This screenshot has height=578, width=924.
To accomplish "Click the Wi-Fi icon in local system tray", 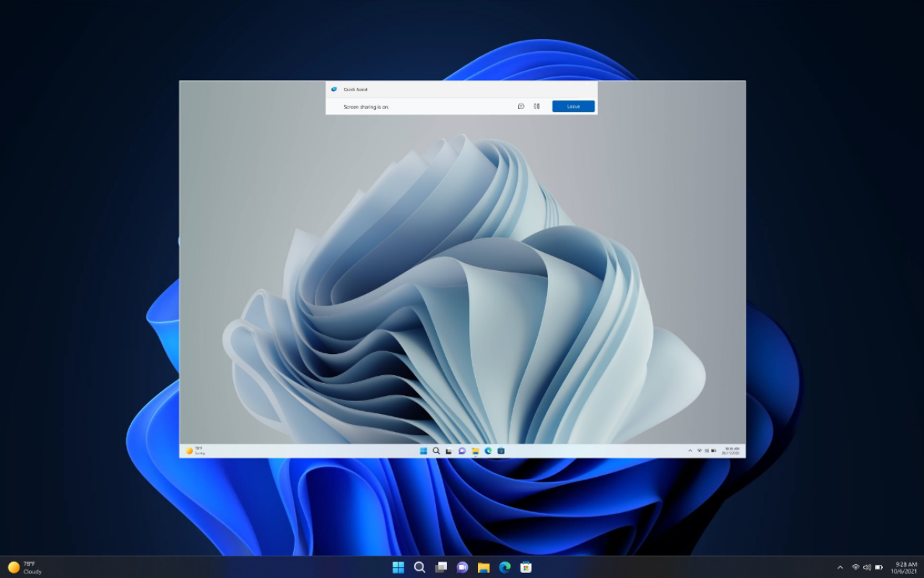I will pyautogui.click(x=855, y=567).
